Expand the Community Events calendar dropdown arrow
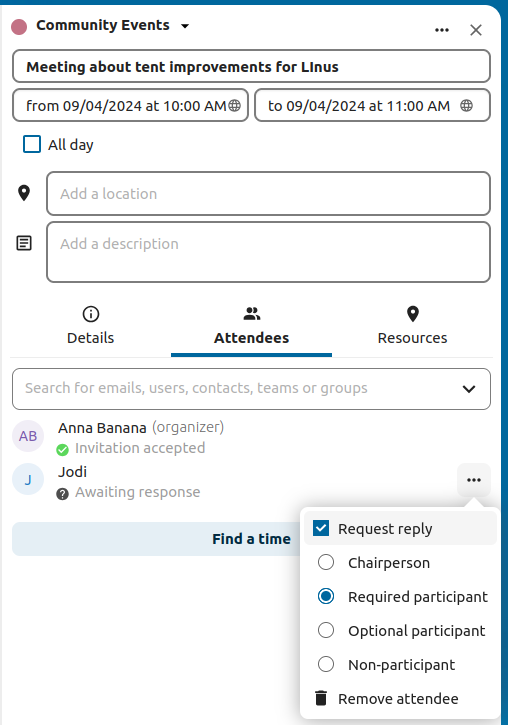The width and height of the screenshot is (508, 725). click(x=185, y=26)
